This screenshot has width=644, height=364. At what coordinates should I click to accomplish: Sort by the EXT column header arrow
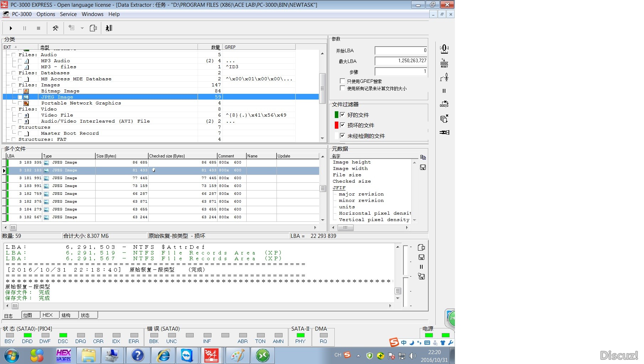pyautogui.click(x=16, y=47)
